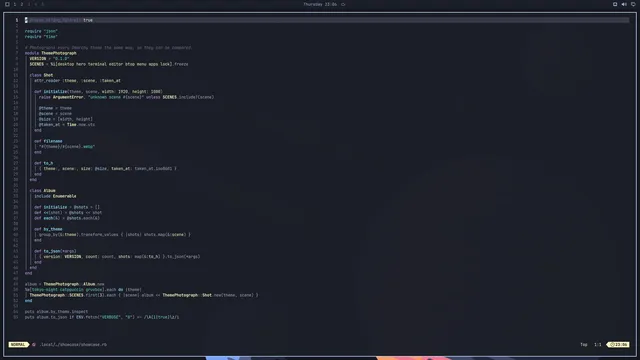Switch to workspace 1
Screen dimensions: 640x360
point(15,4)
